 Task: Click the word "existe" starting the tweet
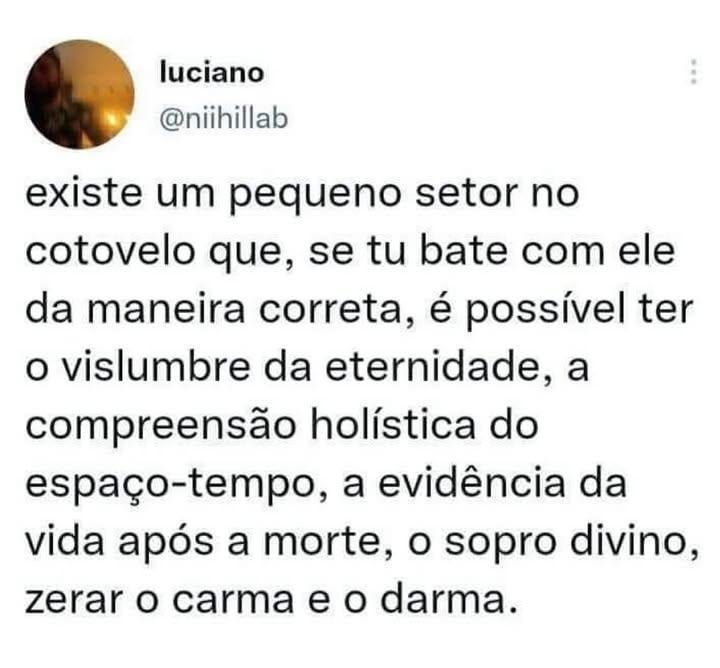coord(84,193)
